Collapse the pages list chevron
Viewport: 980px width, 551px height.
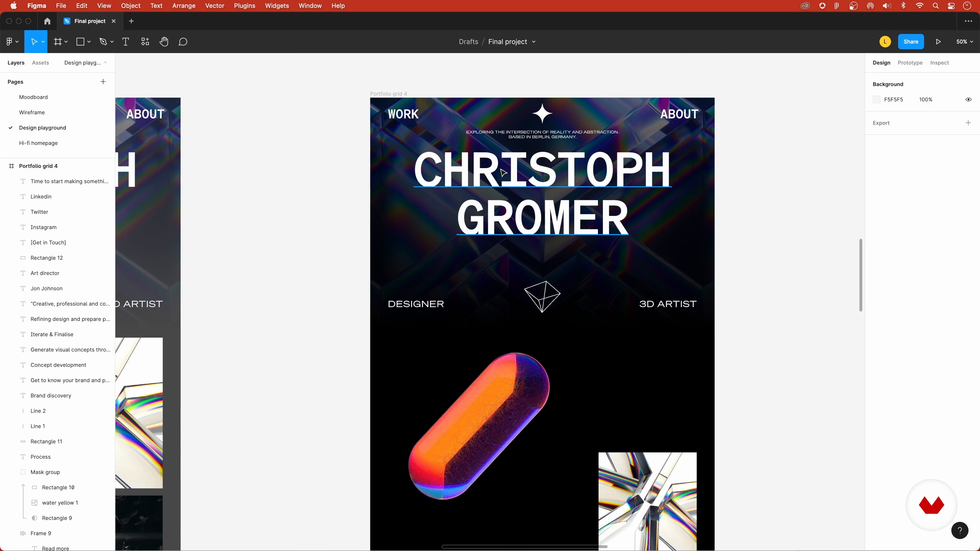pyautogui.click(x=105, y=63)
